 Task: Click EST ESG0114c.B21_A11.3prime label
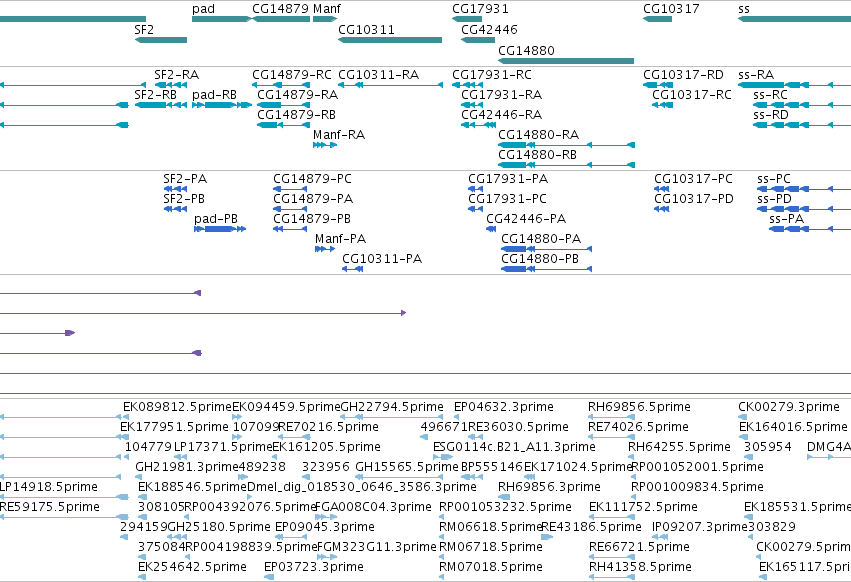tap(514, 447)
